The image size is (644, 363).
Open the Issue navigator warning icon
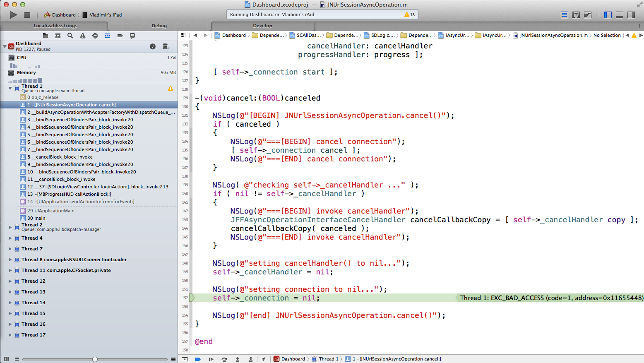click(83, 36)
